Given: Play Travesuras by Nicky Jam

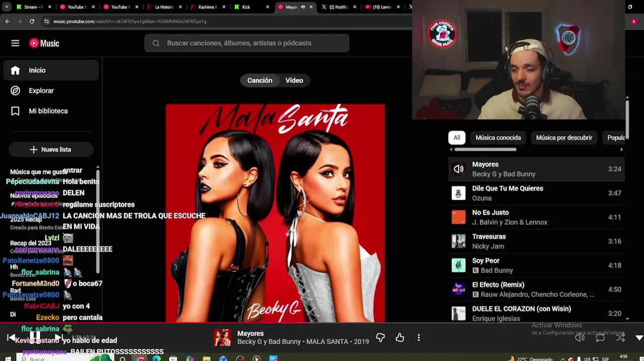Looking at the screenshot, I should (536, 241).
